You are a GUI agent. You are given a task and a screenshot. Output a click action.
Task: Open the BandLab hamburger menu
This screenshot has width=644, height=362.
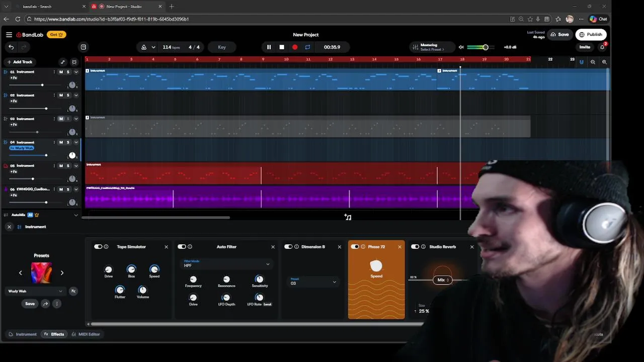(9, 35)
